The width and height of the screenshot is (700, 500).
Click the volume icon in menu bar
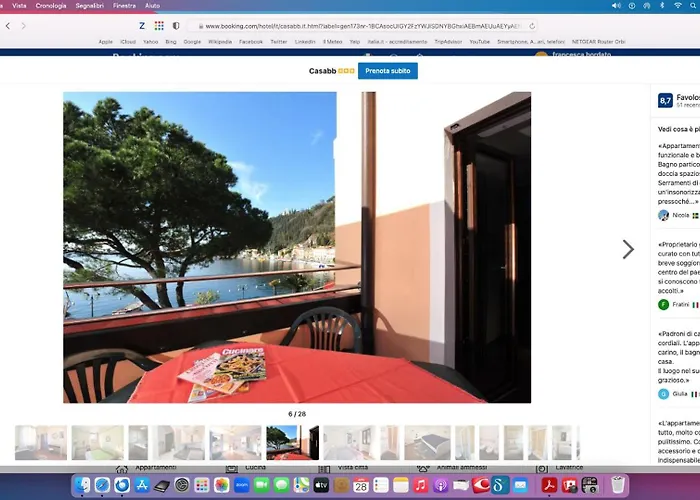(x=616, y=5)
